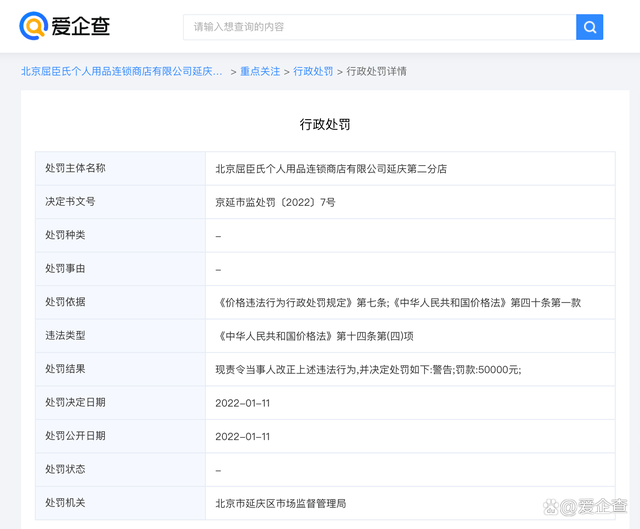
Task: Click the 行政处罚 page heading
Action: [x=325, y=124]
